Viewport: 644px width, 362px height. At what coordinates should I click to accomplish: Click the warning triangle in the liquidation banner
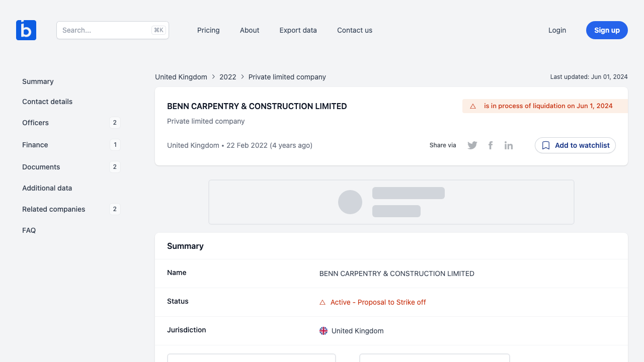tap(472, 106)
